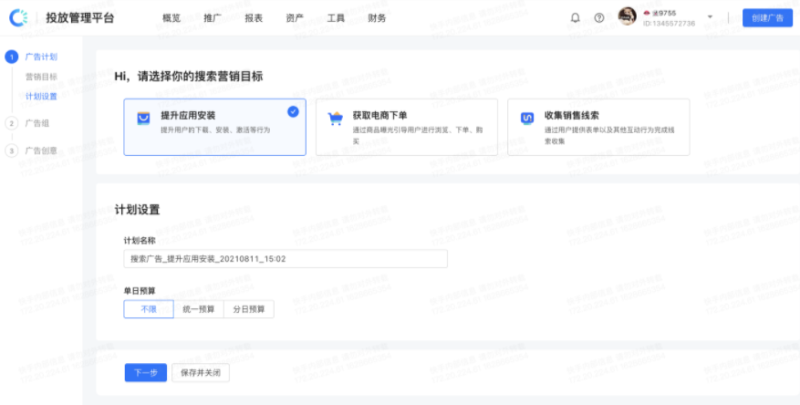Click the 保存并关闭 button

[x=201, y=373]
